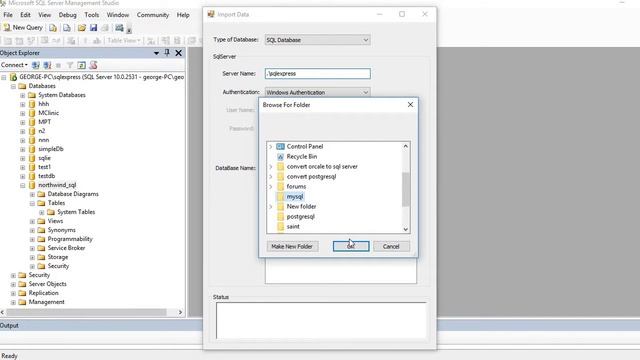Open the Authentication dropdown

[x=317, y=92]
